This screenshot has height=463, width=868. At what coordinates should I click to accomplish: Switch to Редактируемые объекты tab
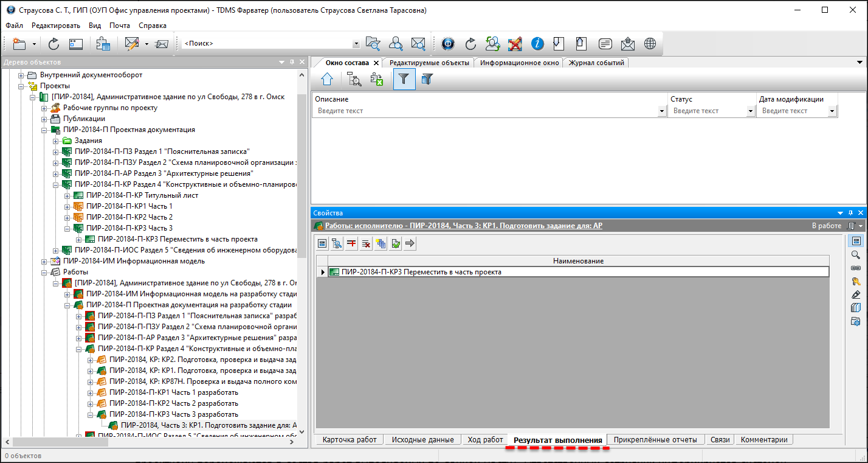pyautogui.click(x=429, y=63)
